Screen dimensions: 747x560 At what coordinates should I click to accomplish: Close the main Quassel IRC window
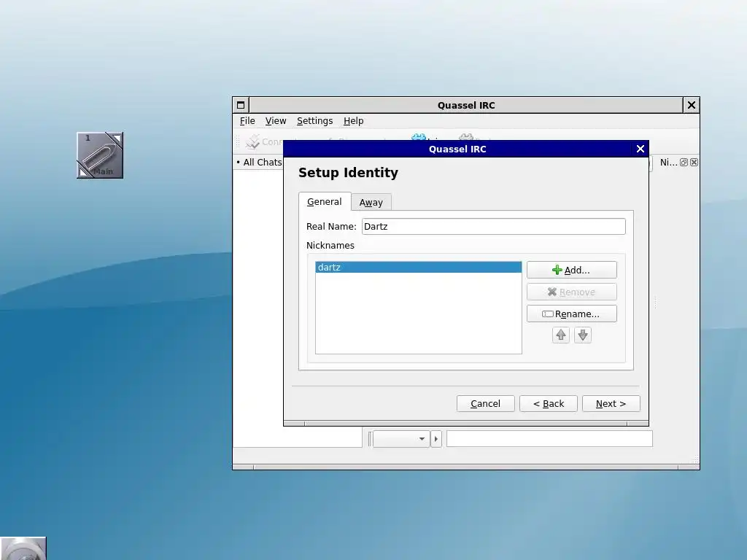click(692, 105)
